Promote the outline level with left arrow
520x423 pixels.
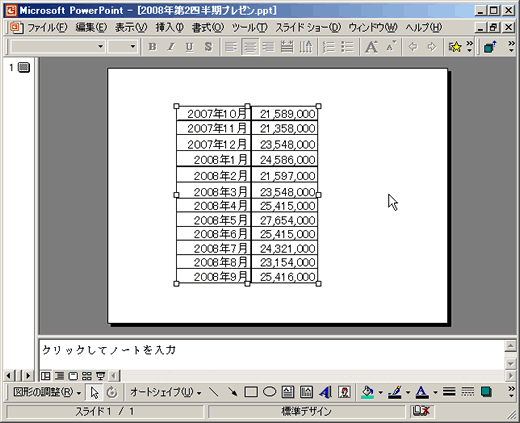413,47
